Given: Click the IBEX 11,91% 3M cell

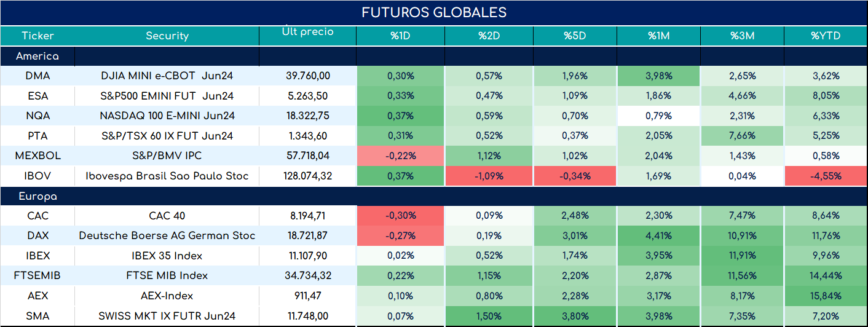Looking at the screenshot, I should (742, 256).
